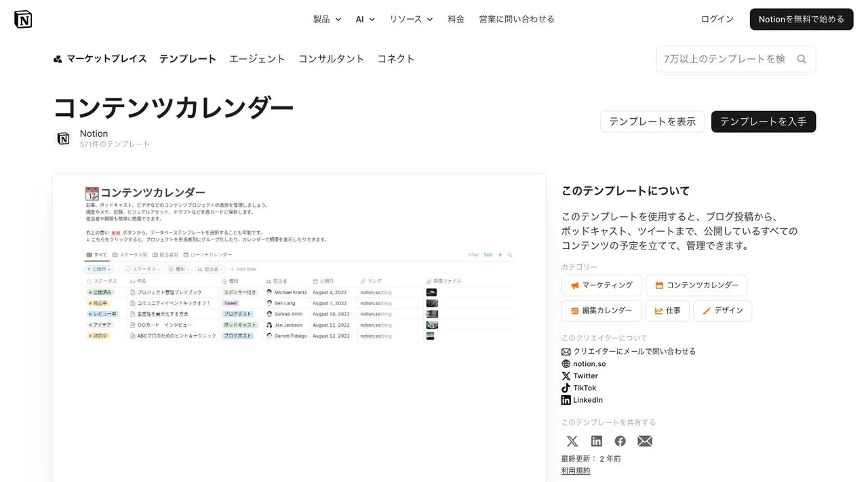Click the X icon beside Twitter
The width and height of the screenshot is (868, 482).
[x=566, y=376]
